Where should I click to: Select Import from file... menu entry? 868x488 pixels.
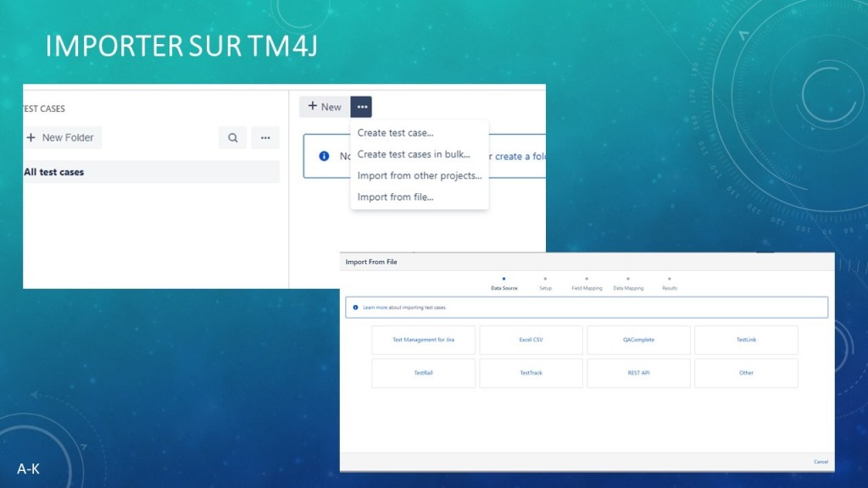pos(395,197)
